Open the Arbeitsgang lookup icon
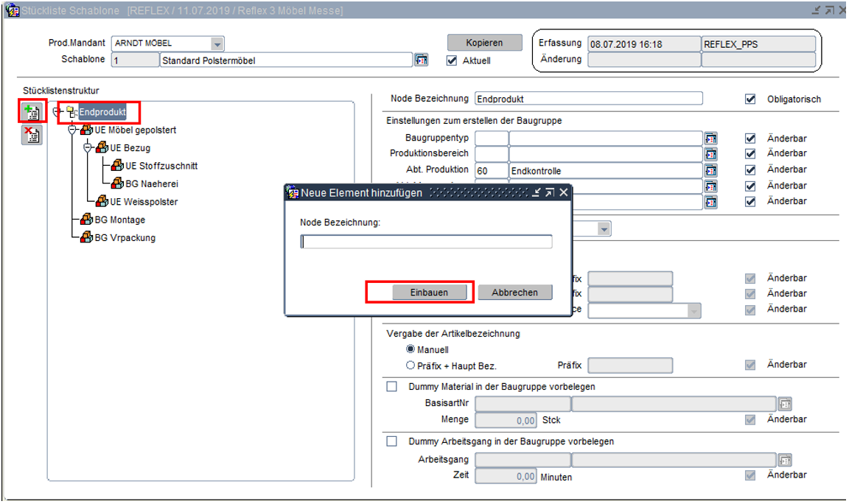Viewport: 849px width, 504px height. [x=785, y=460]
